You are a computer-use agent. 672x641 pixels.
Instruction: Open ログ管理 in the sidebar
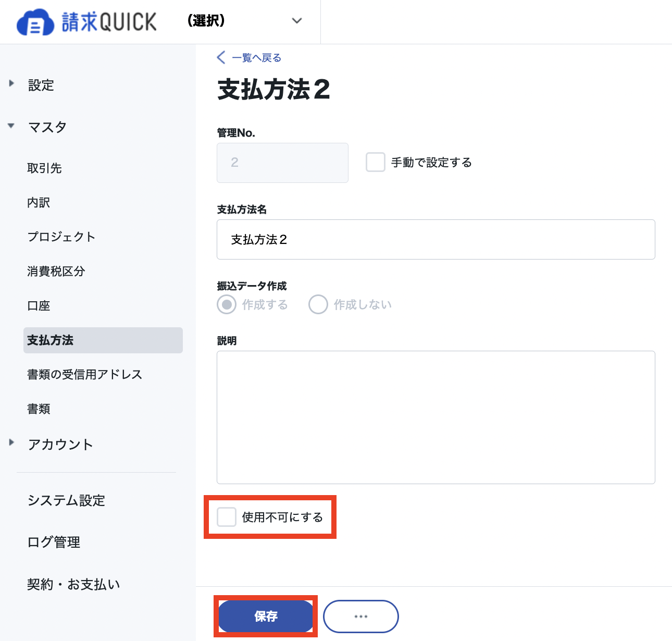tap(54, 543)
